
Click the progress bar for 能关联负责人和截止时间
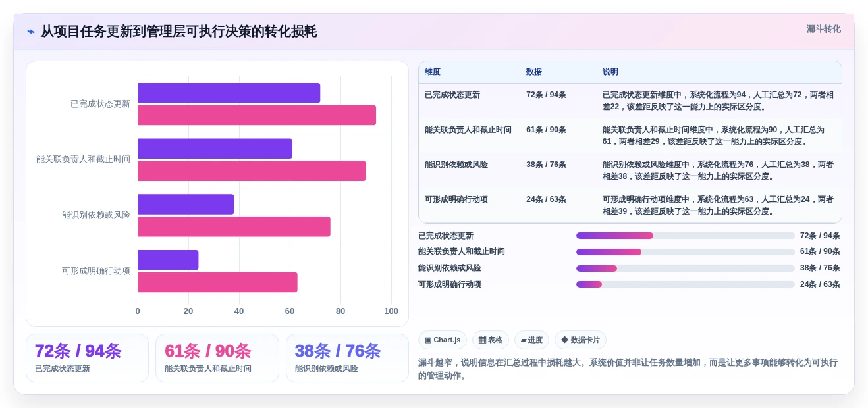[686, 252]
